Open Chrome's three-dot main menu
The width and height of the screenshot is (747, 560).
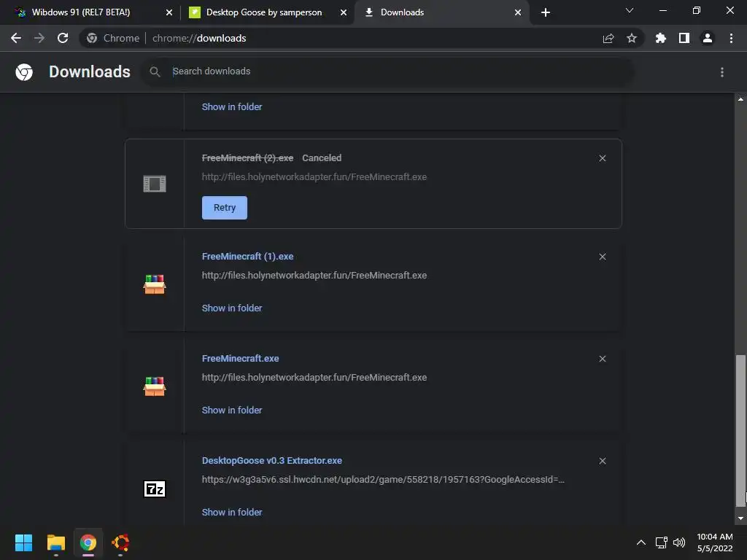731,38
